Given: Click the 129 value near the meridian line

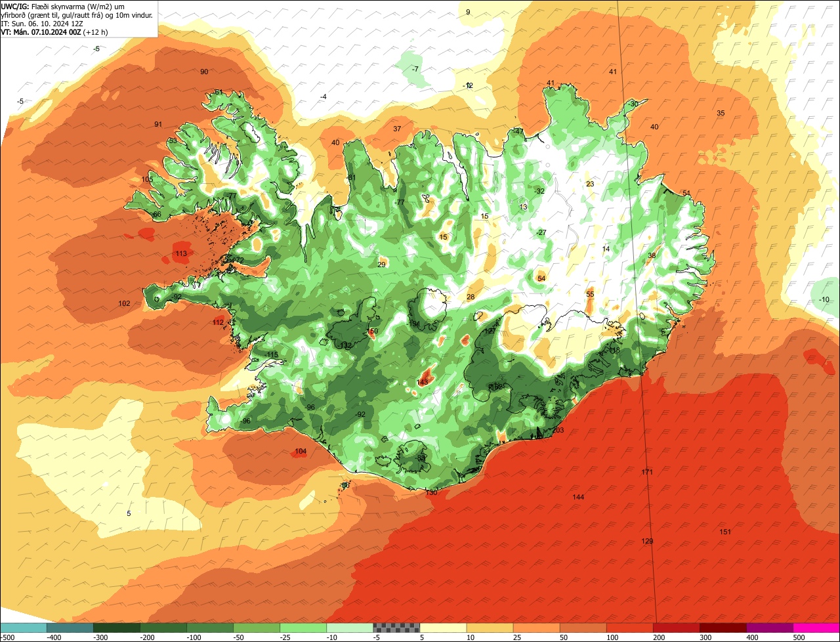Looking at the screenshot, I should coord(647,541).
